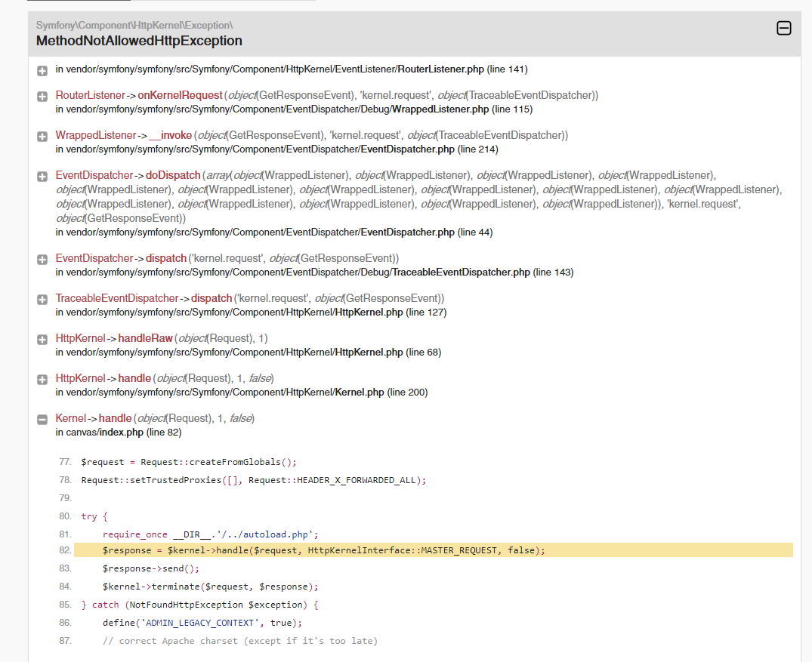This screenshot has height=662, width=812.
Task: Expand the TraceableEventDispatcher->dispatch trace entry
Action: (42, 300)
